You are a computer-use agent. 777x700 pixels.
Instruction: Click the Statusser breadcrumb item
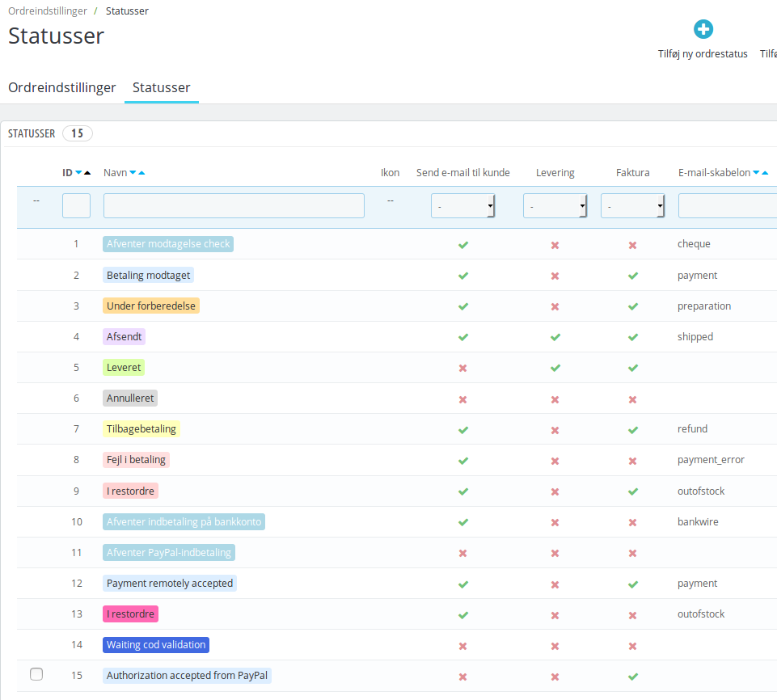click(127, 11)
